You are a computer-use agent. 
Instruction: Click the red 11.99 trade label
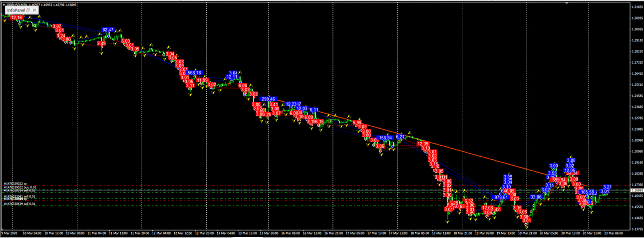coord(202,80)
